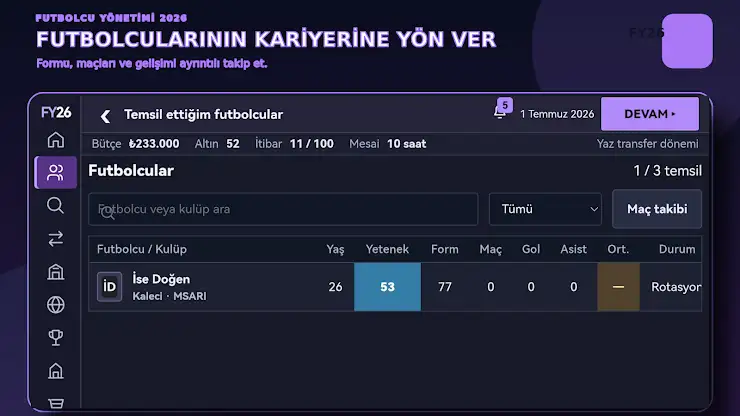This screenshot has height=416, width=740.
Task: Click the Futbolcular heading
Action: (131, 170)
